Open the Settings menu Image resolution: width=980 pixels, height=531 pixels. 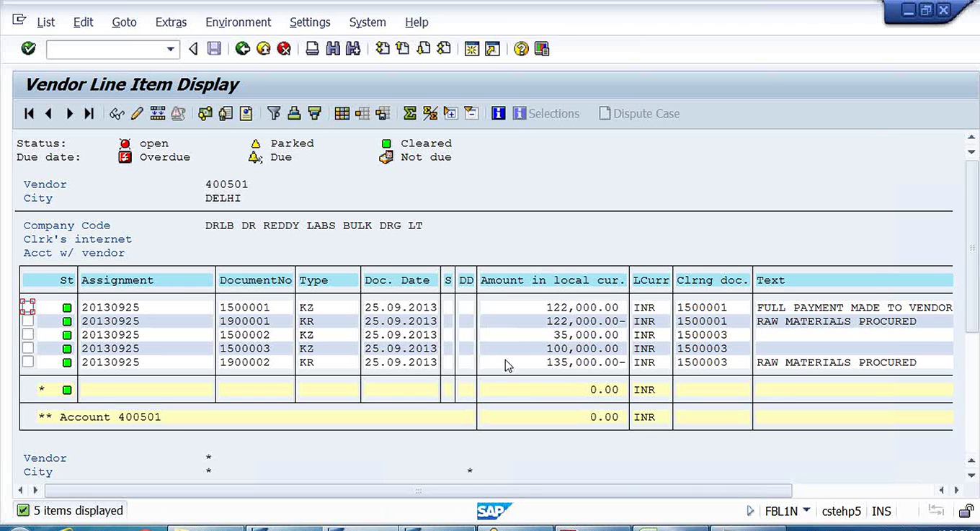310,22
